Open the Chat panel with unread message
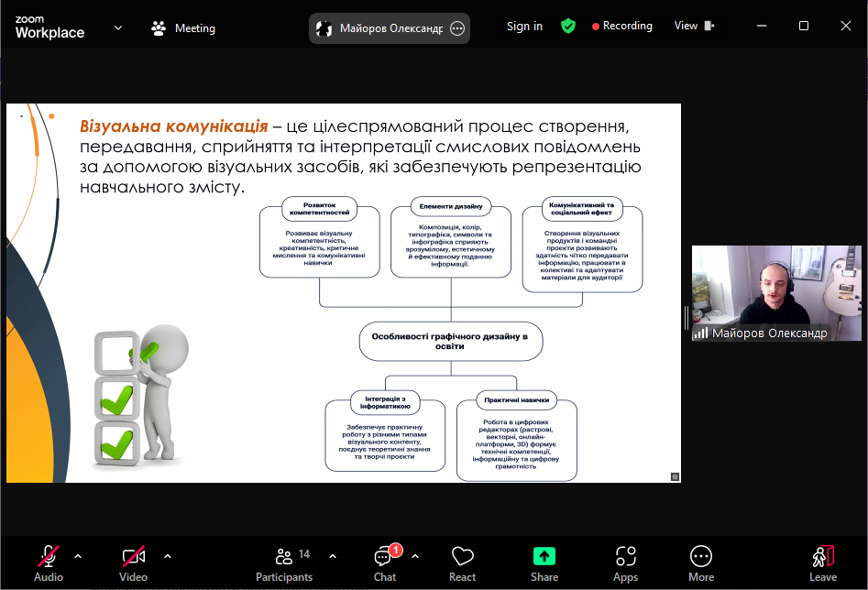868x590 pixels. (x=385, y=563)
